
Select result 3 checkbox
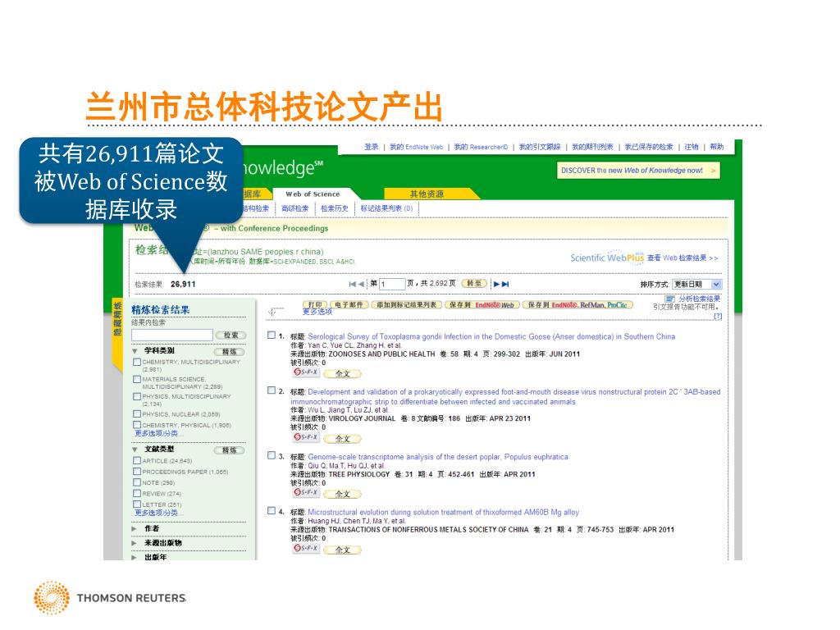(x=271, y=455)
